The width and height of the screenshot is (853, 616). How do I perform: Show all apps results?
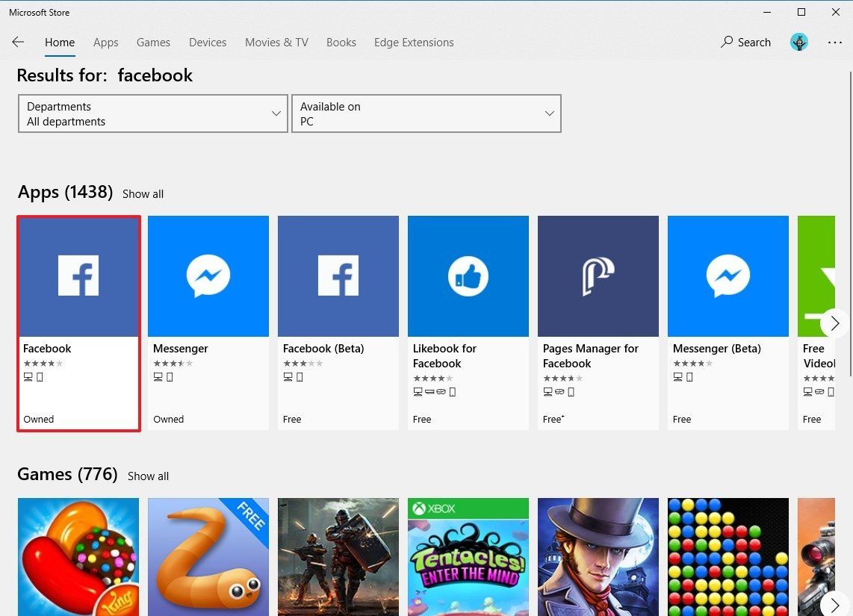pos(143,193)
